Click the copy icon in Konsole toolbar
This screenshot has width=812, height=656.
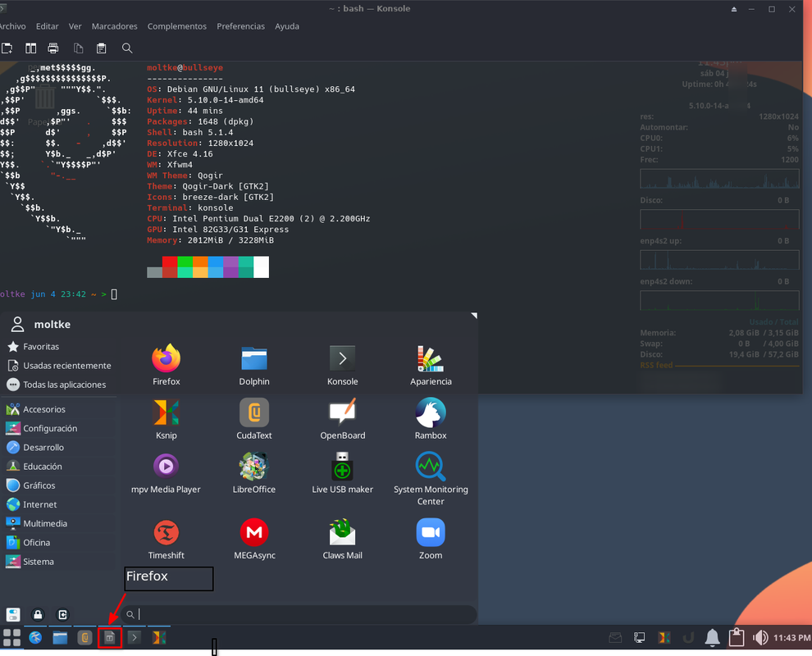[78, 48]
